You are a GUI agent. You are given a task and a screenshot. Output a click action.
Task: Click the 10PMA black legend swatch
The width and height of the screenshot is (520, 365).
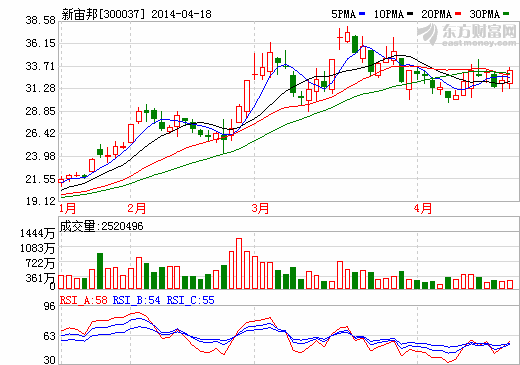pyautogui.click(x=410, y=14)
